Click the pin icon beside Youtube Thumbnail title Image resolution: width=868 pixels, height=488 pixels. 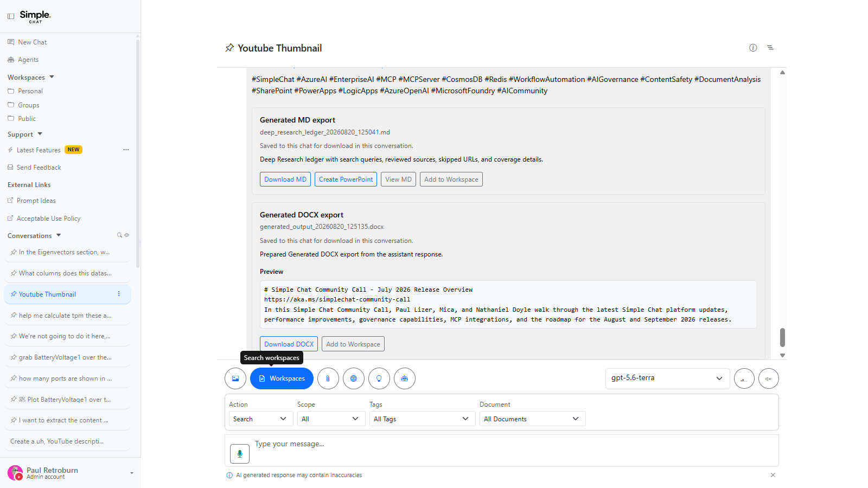(229, 48)
